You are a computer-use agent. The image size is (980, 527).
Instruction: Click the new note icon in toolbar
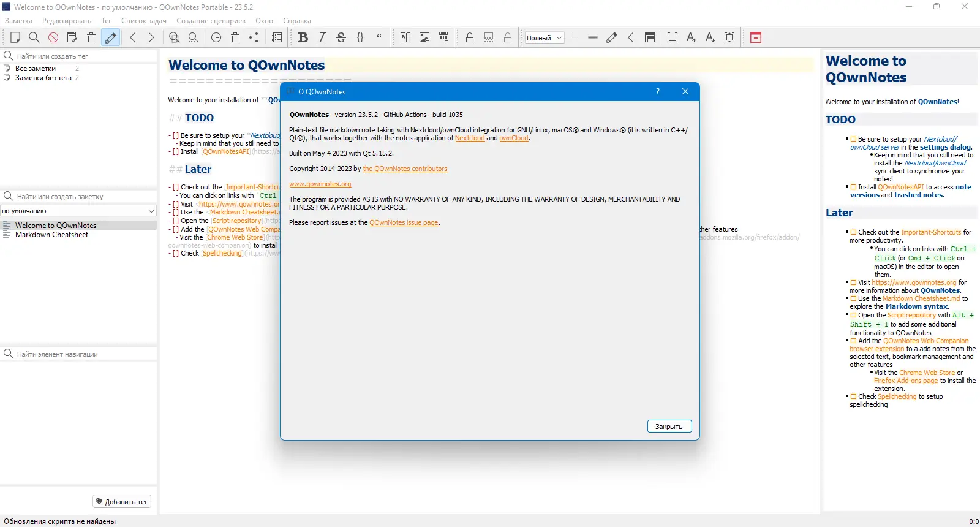coord(15,37)
